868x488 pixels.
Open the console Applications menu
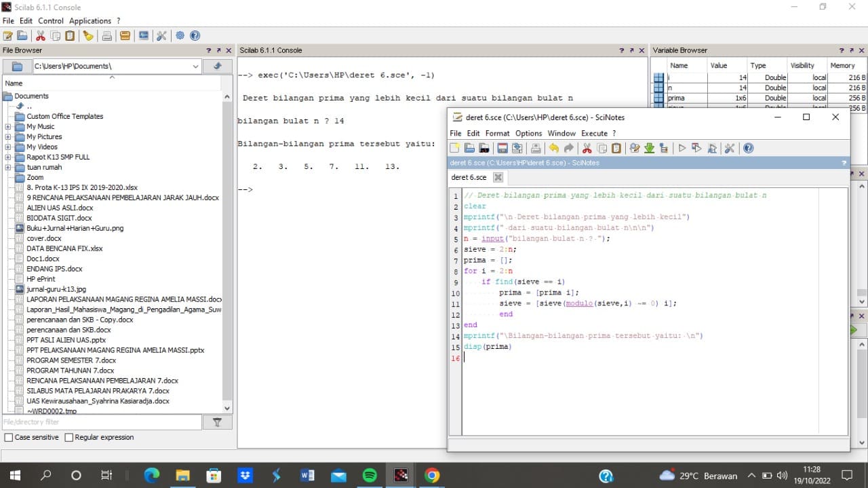point(90,21)
